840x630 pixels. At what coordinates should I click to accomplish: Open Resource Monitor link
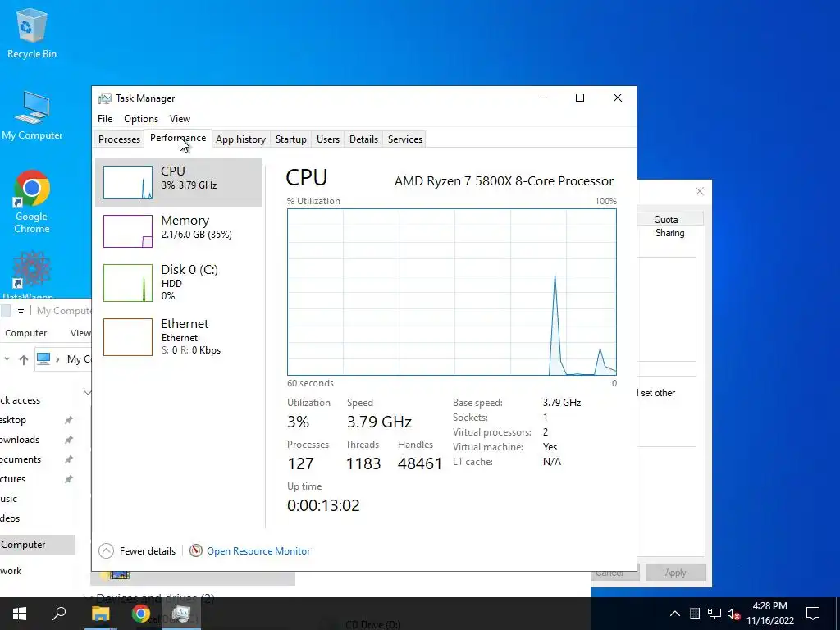click(x=258, y=550)
